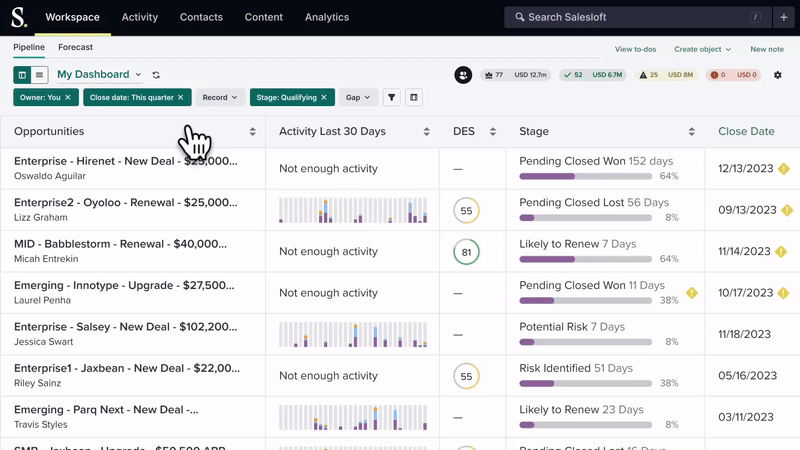800x450 pixels.
Task: Open the Record dropdown filter
Action: (220, 97)
